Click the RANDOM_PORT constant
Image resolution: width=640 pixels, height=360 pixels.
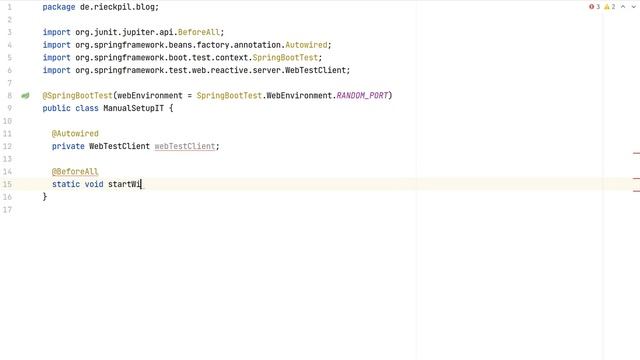point(362,96)
